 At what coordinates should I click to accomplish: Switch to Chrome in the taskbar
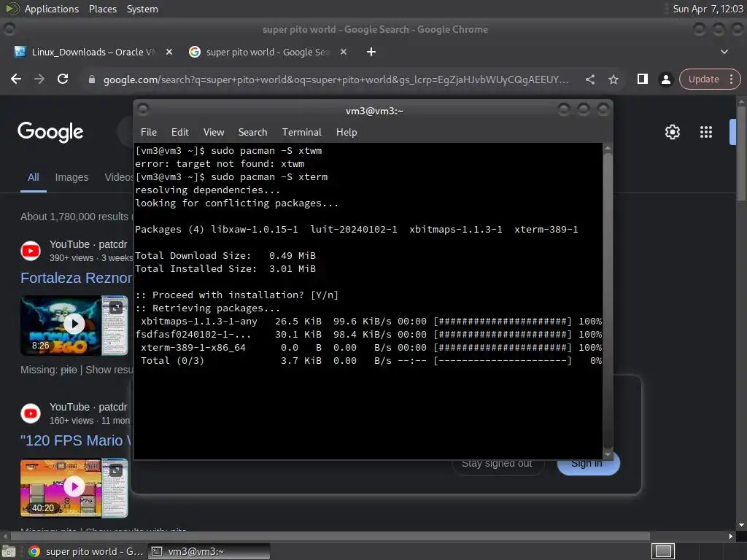coord(86,551)
